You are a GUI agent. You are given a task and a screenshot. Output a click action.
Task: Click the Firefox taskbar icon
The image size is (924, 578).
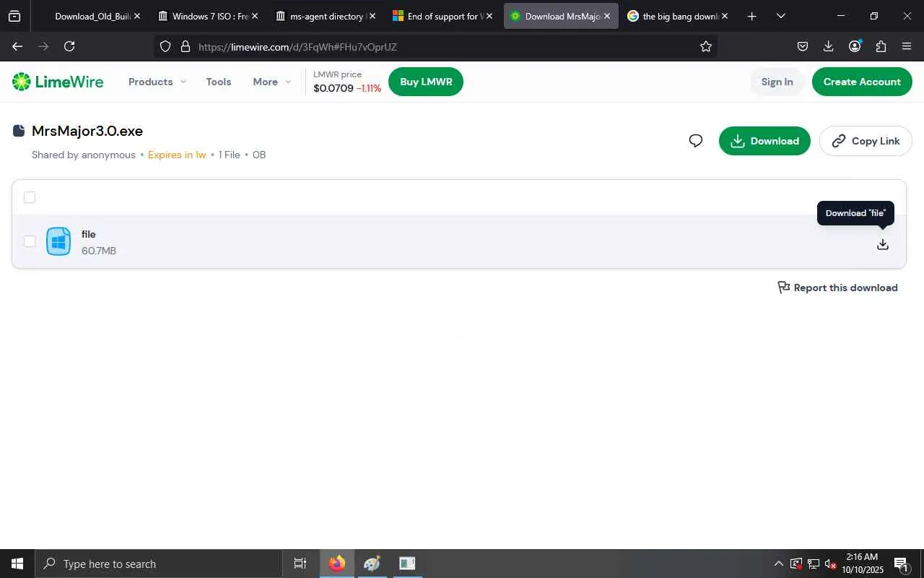coord(336,564)
